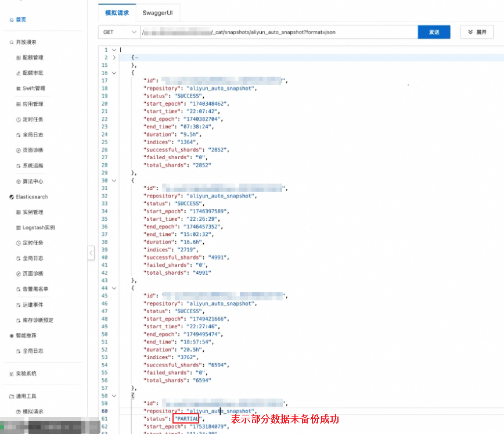Click the icon beside 算法中心
This screenshot has width=504, height=434.
coord(19,181)
